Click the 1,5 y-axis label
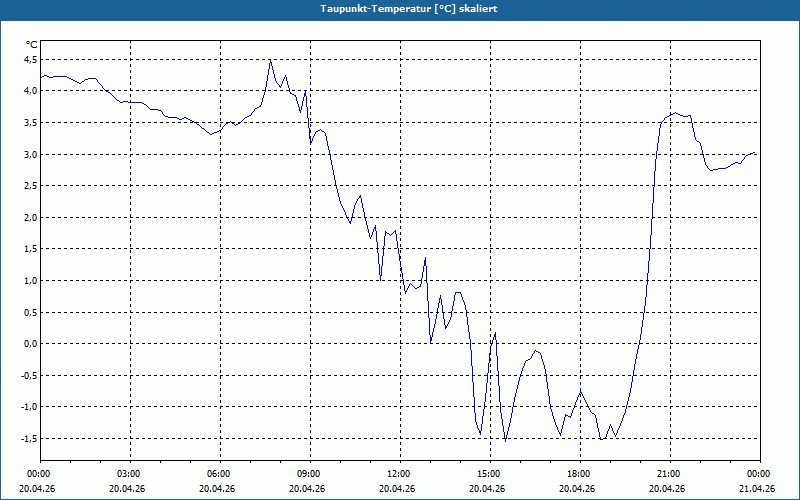800x500 pixels. (30, 249)
